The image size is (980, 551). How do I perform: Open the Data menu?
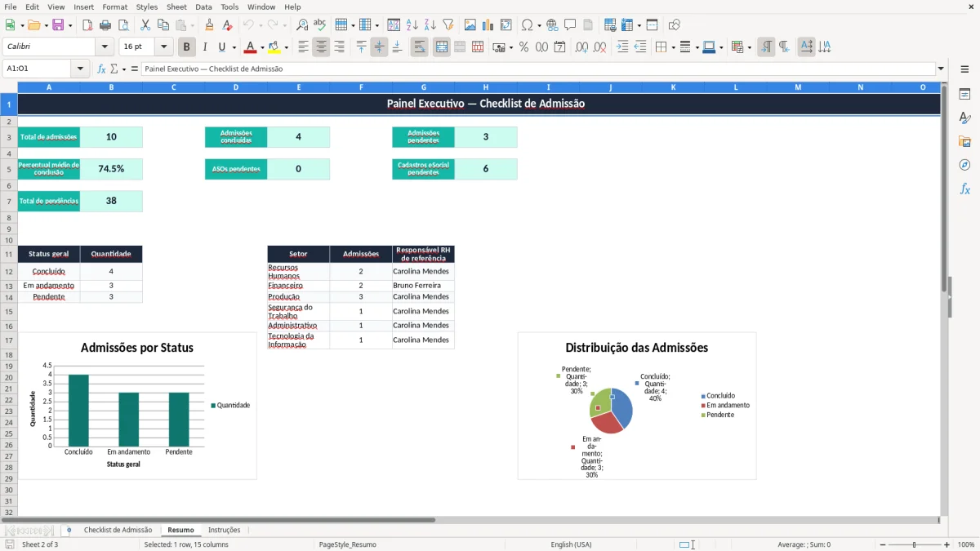[x=203, y=7]
